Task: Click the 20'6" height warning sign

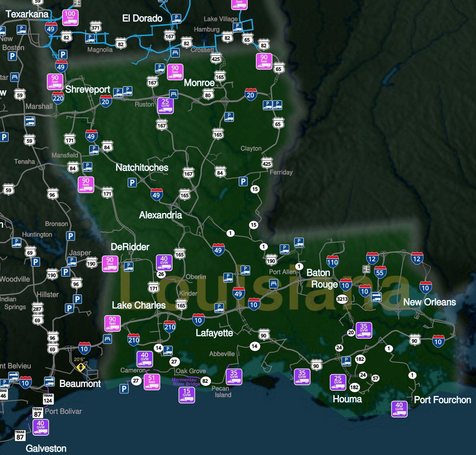Action: tap(80, 367)
